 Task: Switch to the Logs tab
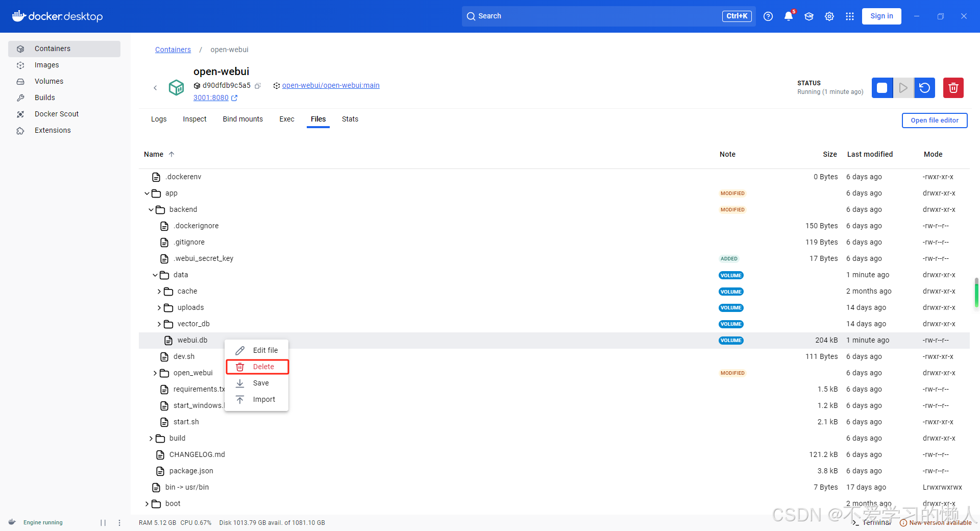[x=159, y=119]
